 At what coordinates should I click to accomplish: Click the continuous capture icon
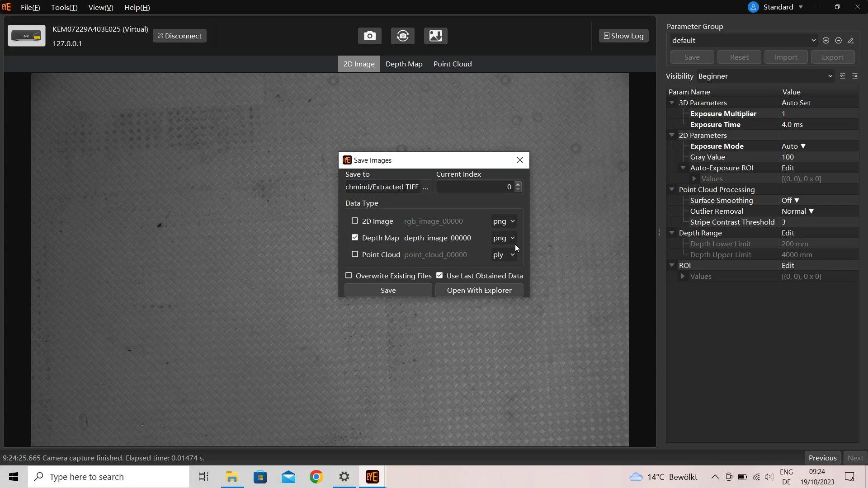[x=402, y=36]
